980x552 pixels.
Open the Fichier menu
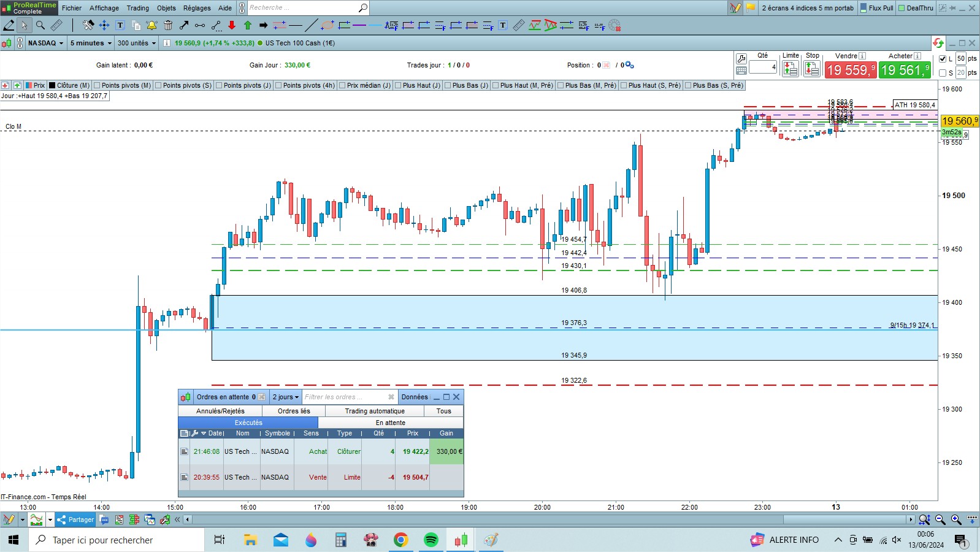72,8
